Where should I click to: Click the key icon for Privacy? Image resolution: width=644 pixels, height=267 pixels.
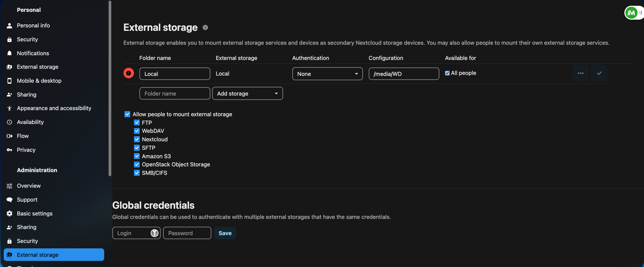(x=9, y=150)
